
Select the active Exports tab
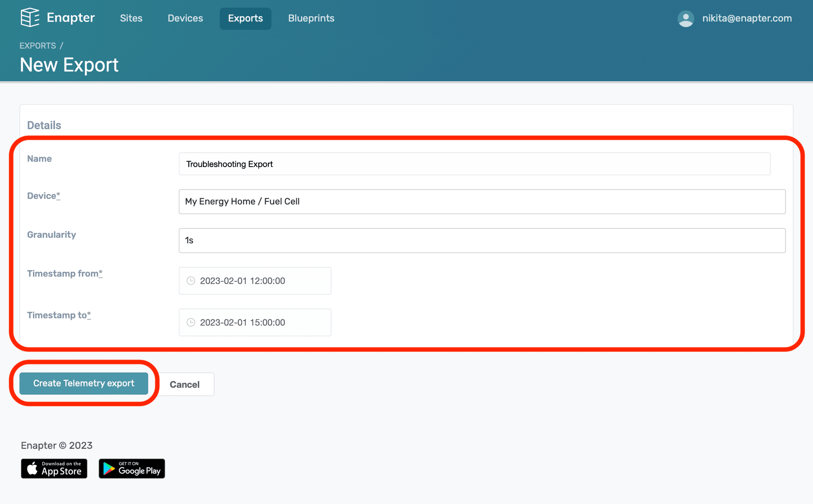tap(245, 19)
